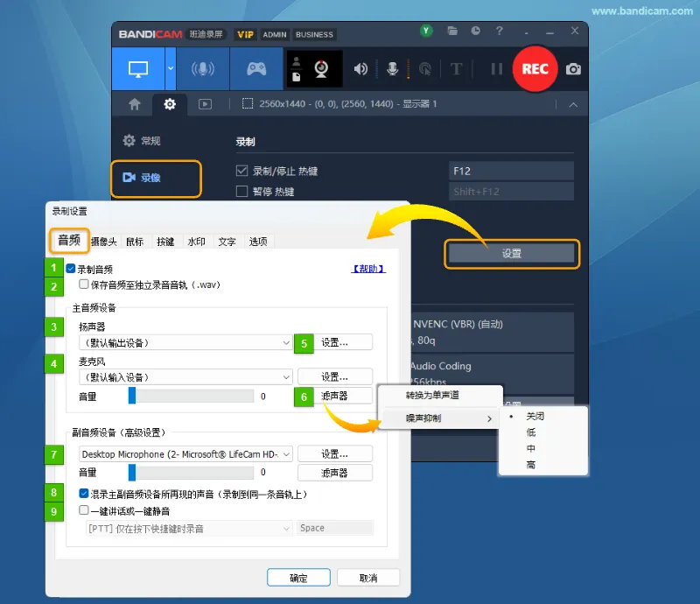Viewport: 700px width, 604px height.
Task: Toggle 录制音频 checkbox
Action: [71, 269]
